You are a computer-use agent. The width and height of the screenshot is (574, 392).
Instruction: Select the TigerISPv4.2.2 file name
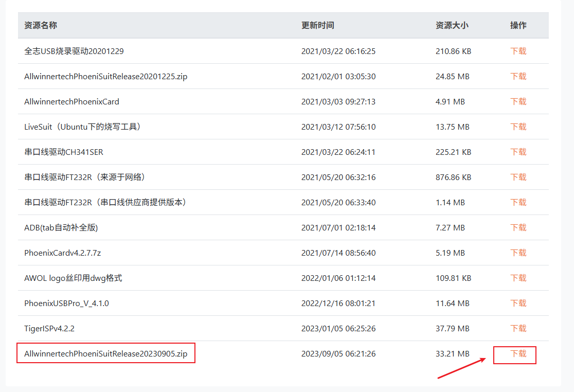tap(49, 328)
